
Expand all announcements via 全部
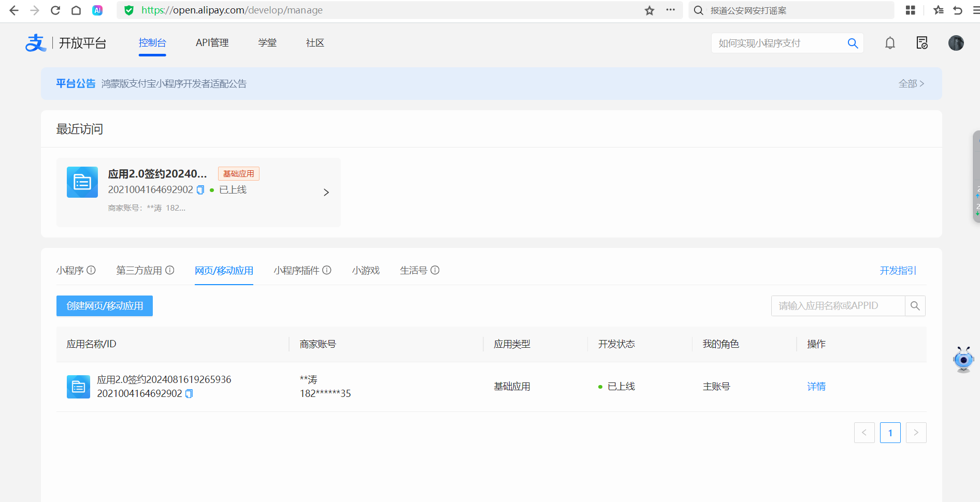(x=911, y=84)
